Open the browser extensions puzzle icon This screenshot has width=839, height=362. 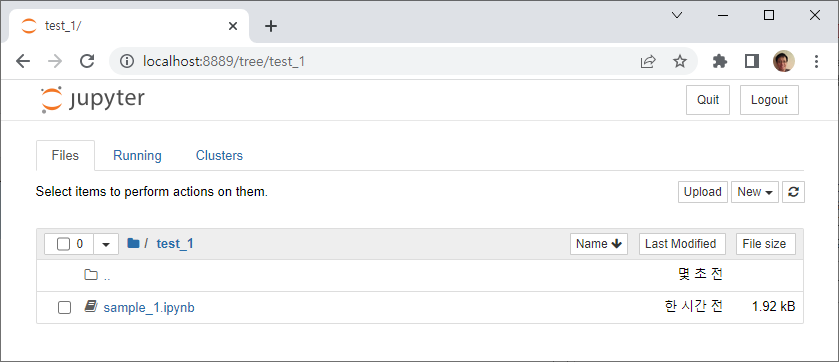click(x=720, y=61)
